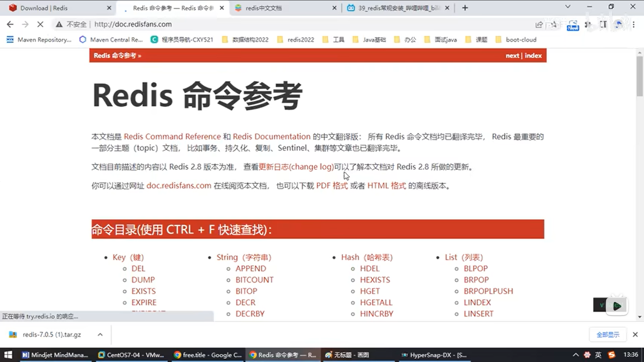
Task: Open the extensions puzzle icon
Action: click(x=588, y=24)
